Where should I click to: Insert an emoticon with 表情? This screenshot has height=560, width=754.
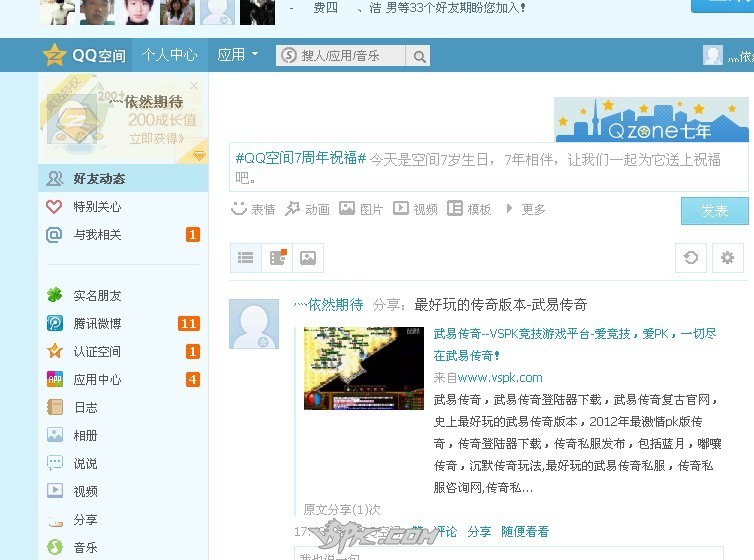253,209
